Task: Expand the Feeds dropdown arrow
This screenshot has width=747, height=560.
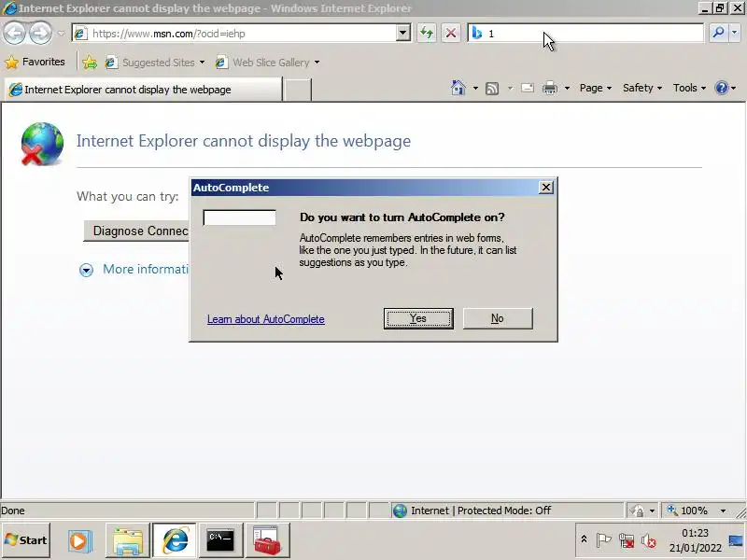Action: point(510,88)
